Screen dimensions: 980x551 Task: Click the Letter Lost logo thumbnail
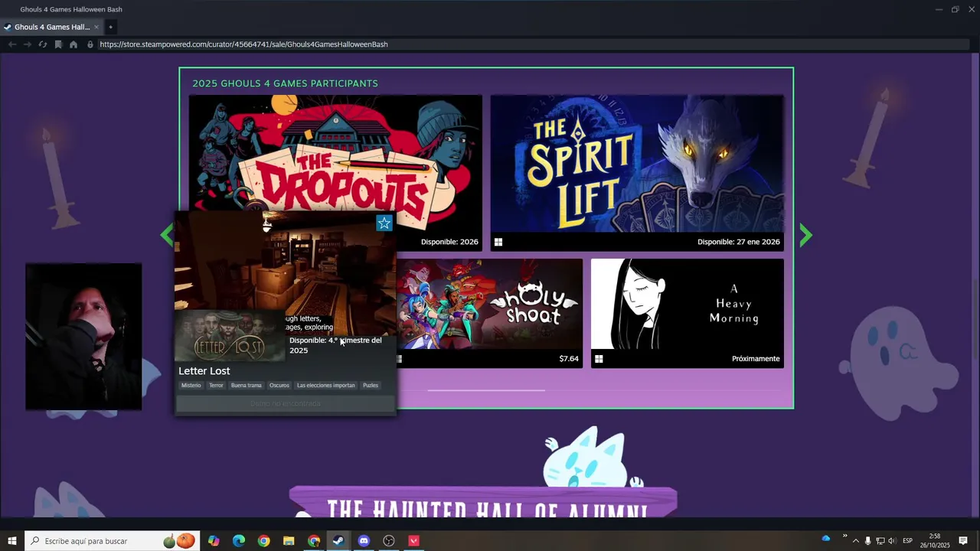230,336
